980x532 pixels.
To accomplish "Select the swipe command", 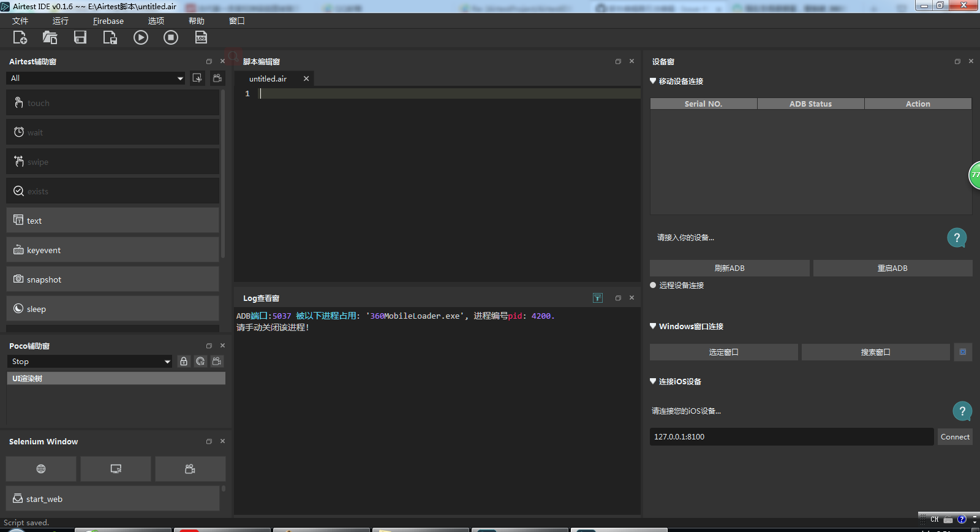I will [x=113, y=161].
